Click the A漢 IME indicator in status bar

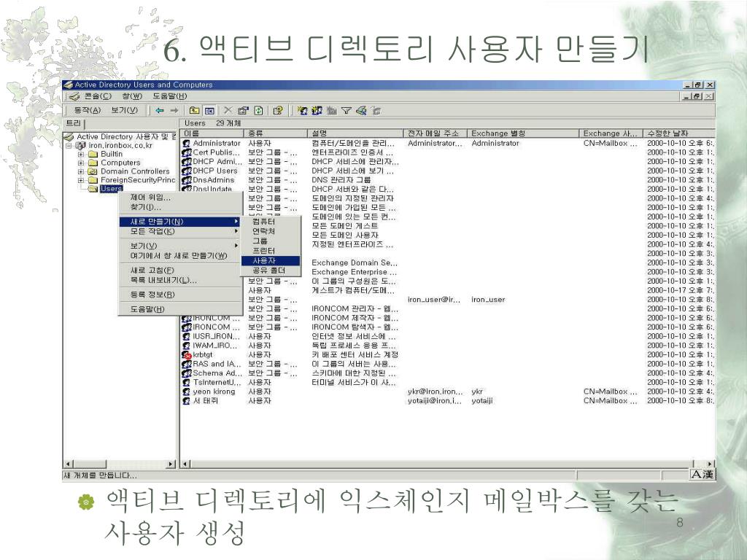(x=703, y=474)
